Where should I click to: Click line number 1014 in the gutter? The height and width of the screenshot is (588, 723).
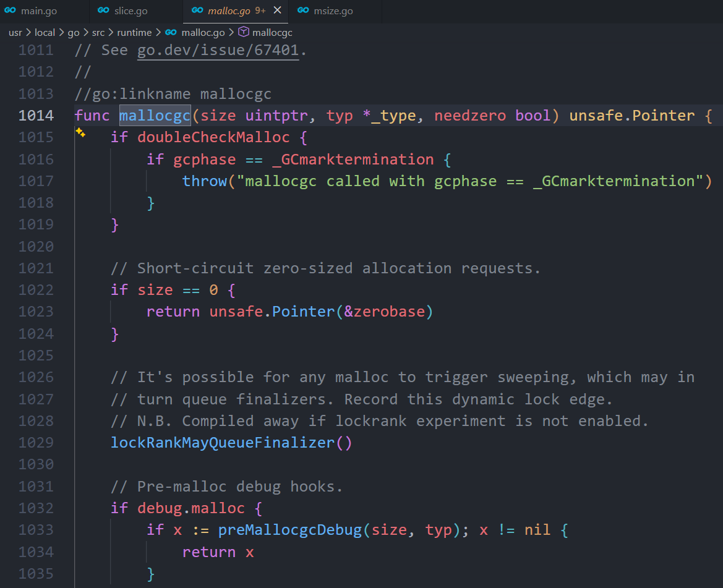(36, 115)
